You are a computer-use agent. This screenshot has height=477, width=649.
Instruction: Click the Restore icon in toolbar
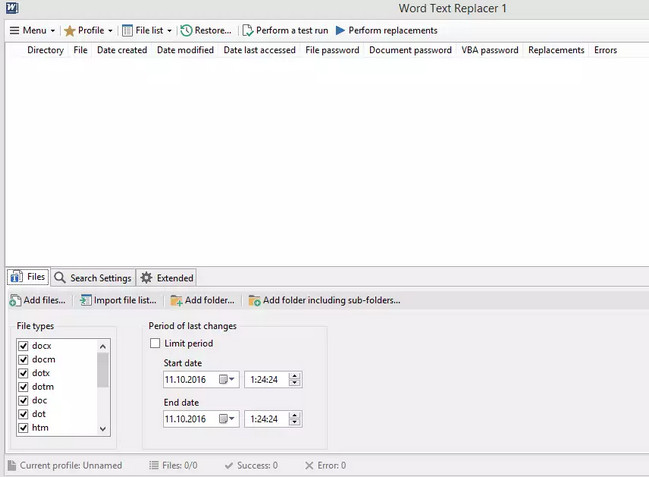click(x=187, y=30)
